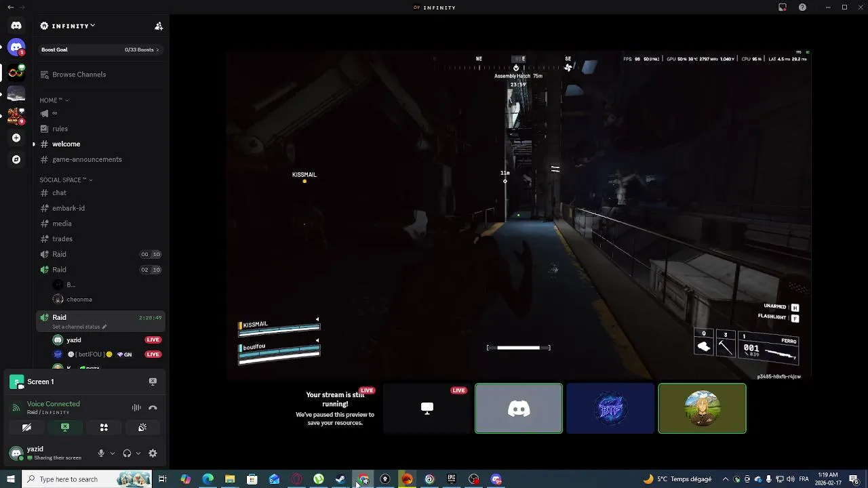Mute the microphone in the user panel

pyautogui.click(x=101, y=453)
